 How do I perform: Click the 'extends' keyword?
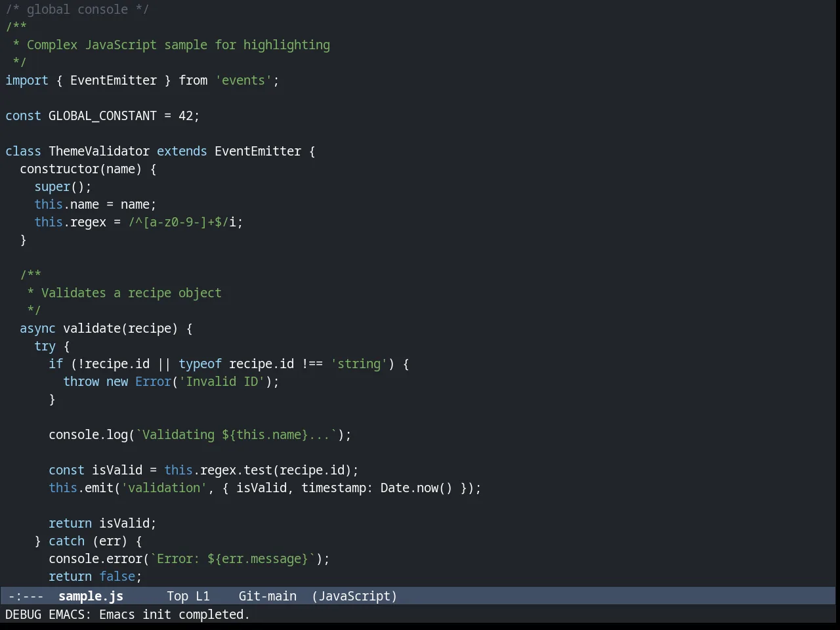182,151
